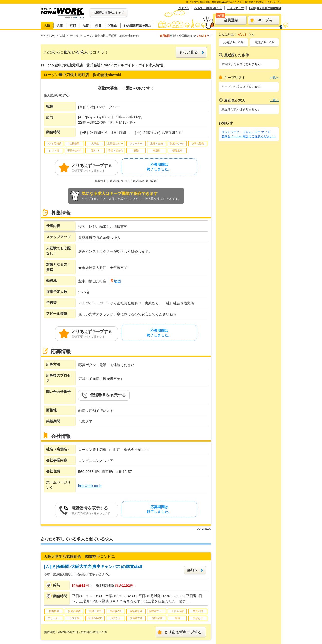Open 大阪府の社員求人トップ button
The width and height of the screenshot is (322, 644).
(108, 13)
